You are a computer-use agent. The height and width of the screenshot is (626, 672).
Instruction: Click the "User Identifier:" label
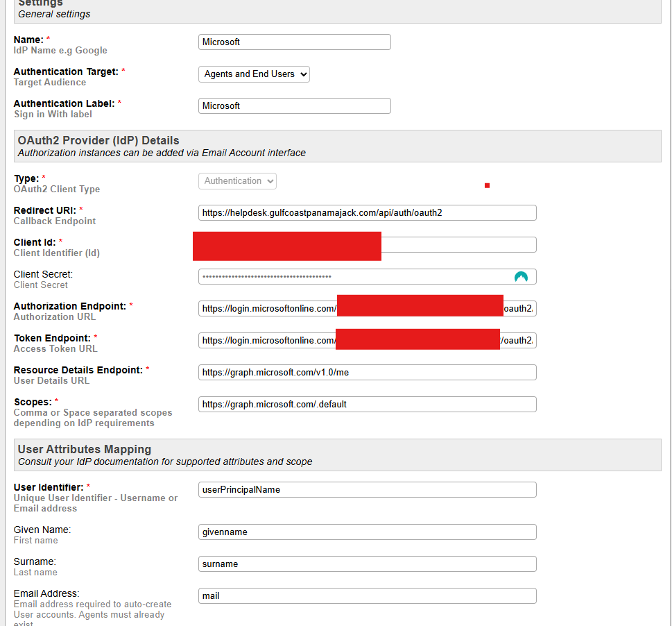click(x=49, y=487)
